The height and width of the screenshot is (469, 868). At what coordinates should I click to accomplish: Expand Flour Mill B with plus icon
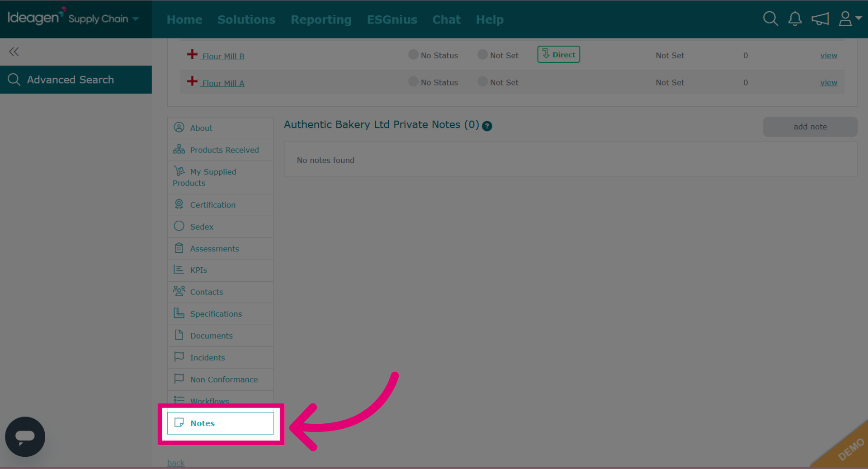coord(192,54)
